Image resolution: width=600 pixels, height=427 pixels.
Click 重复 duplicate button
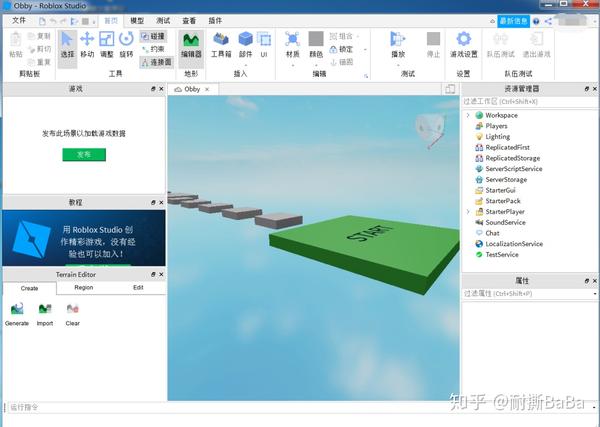click(39, 62)
